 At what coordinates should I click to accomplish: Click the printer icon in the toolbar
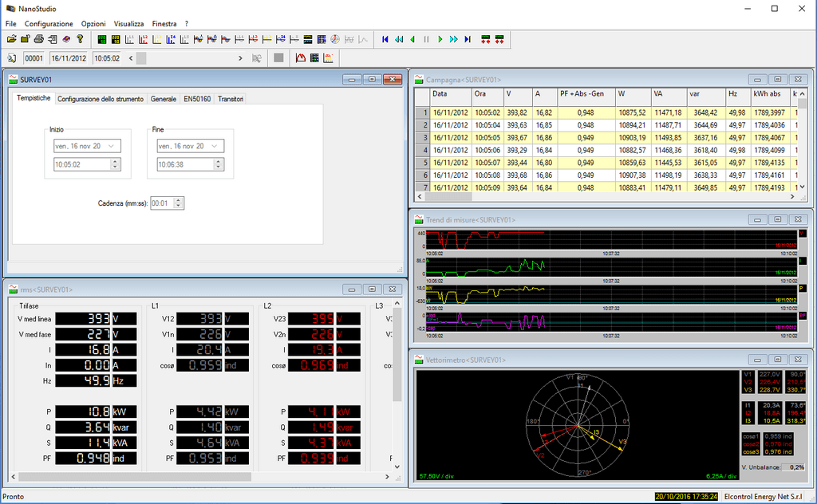pyautogui.click(x=38, y=39)
